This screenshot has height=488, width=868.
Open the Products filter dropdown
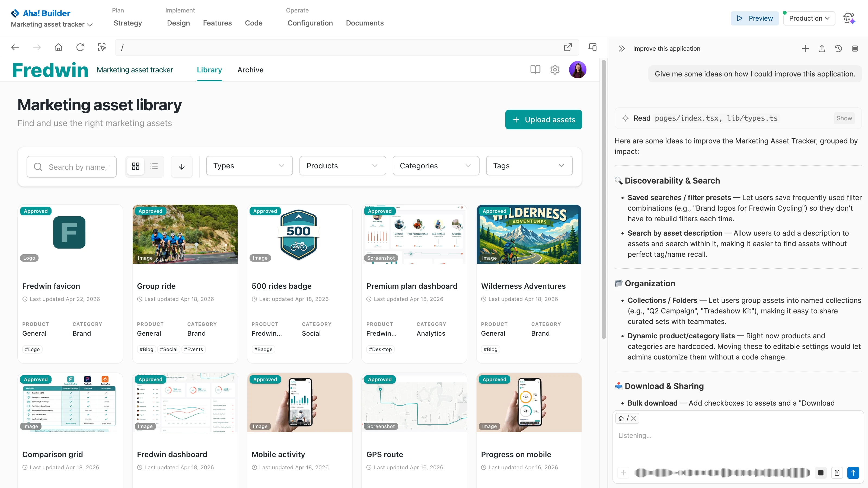point(342,166)
